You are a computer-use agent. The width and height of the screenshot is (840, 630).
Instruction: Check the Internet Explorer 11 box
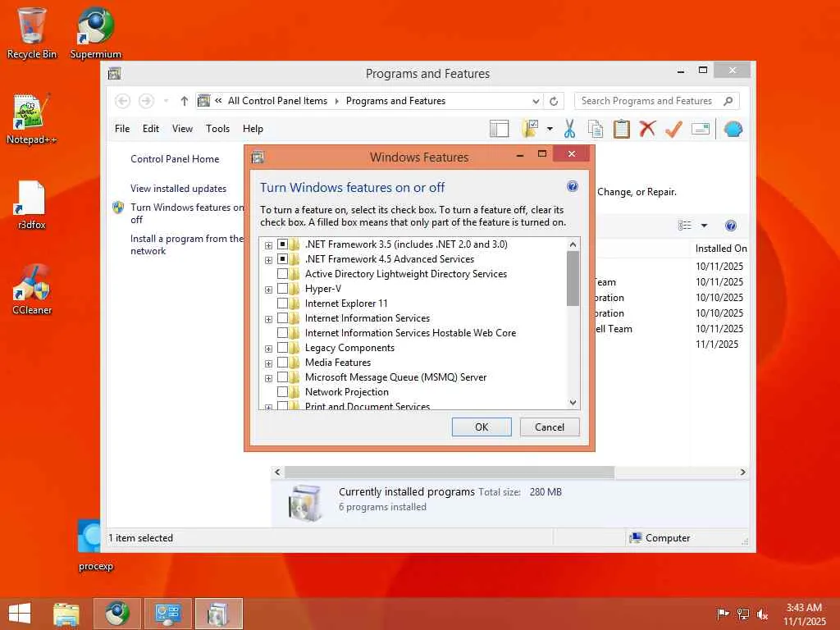[x=282, y=304]
